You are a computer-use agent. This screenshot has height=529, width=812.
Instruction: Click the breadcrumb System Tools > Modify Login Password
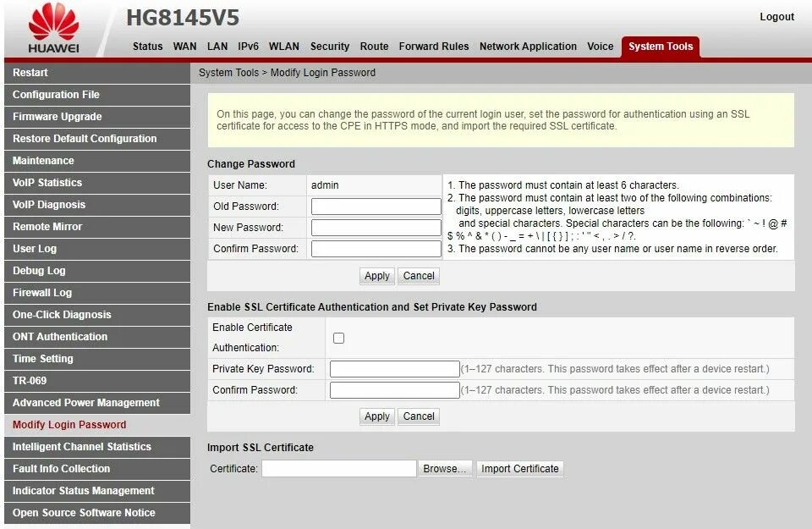tap(287, 73)
